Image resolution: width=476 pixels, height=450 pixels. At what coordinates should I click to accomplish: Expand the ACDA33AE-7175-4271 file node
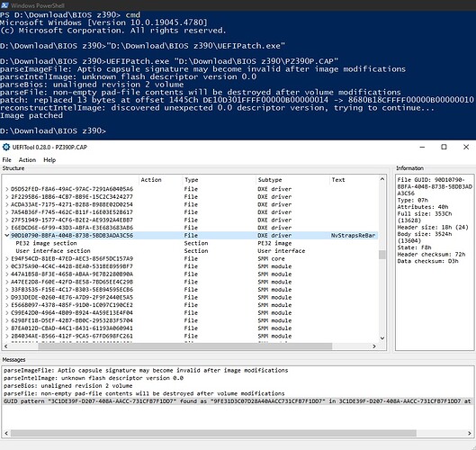point(7,204)
